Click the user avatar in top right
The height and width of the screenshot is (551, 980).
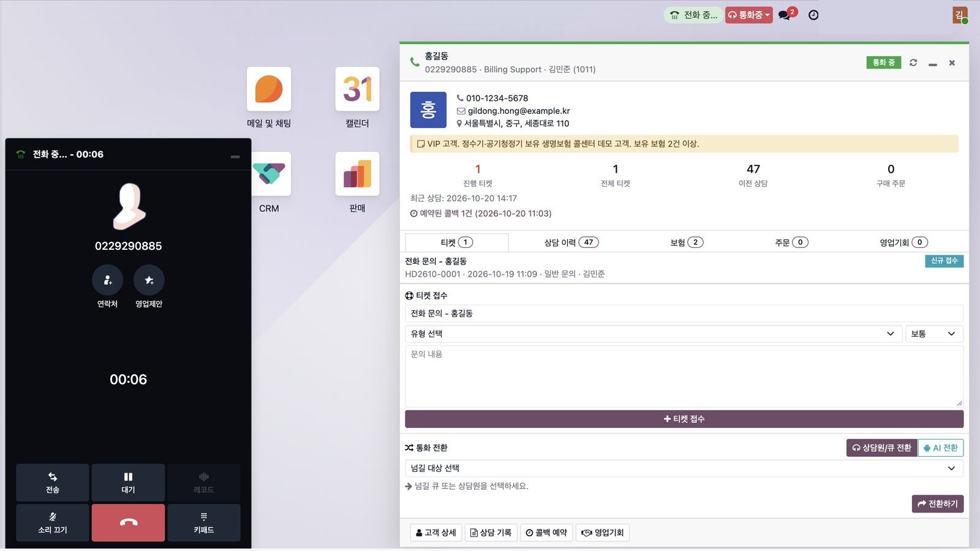click(x=960, y=15)
